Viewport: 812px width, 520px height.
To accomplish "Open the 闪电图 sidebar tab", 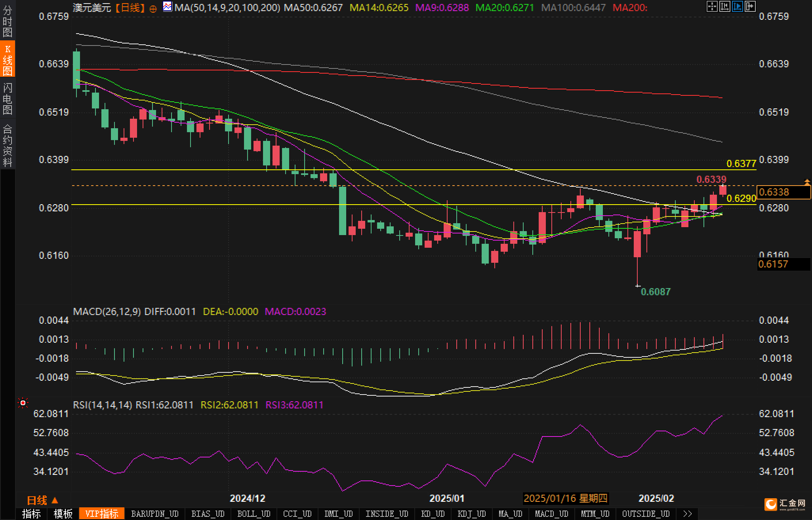I will pyautogui.click(x=8, y=99).
